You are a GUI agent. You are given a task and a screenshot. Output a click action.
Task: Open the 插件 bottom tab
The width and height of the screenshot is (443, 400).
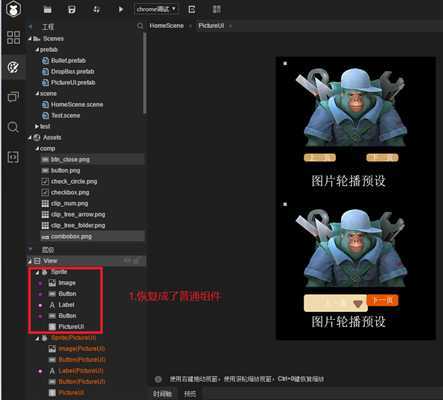190,394
